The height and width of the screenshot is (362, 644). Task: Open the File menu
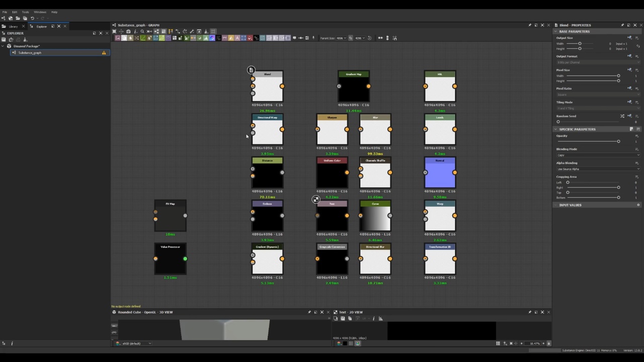5,12
